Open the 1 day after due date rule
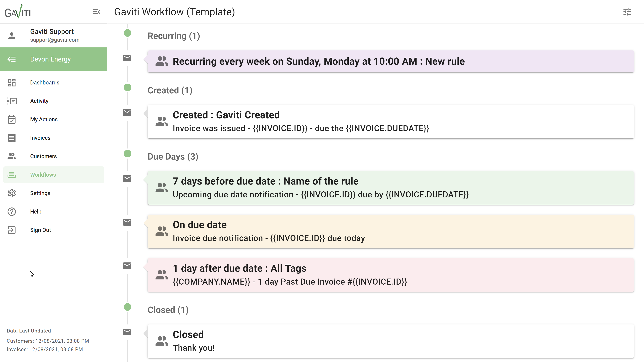Viewport: 644px width, 362px height. [x=390, y=275]
